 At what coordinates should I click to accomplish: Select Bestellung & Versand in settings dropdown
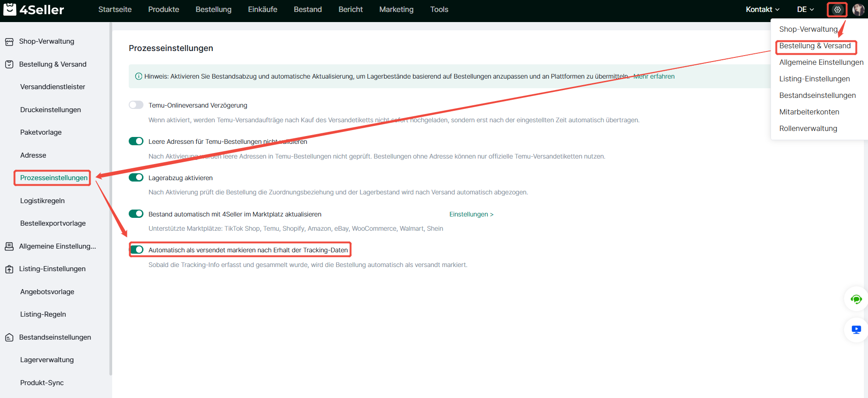pos(815,45)
